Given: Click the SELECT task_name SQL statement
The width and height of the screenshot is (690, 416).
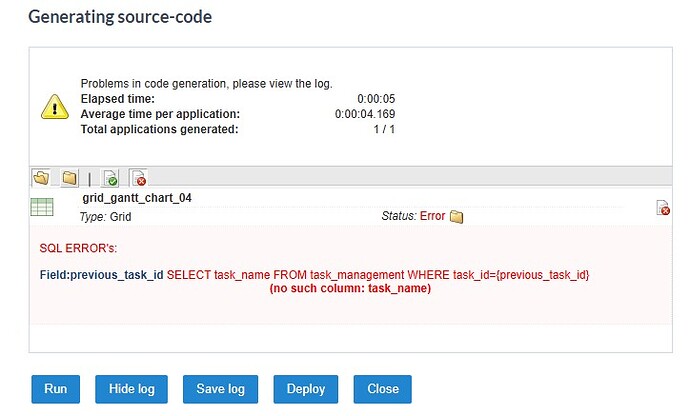Looking at the screenshot, I should pos(378,274).
